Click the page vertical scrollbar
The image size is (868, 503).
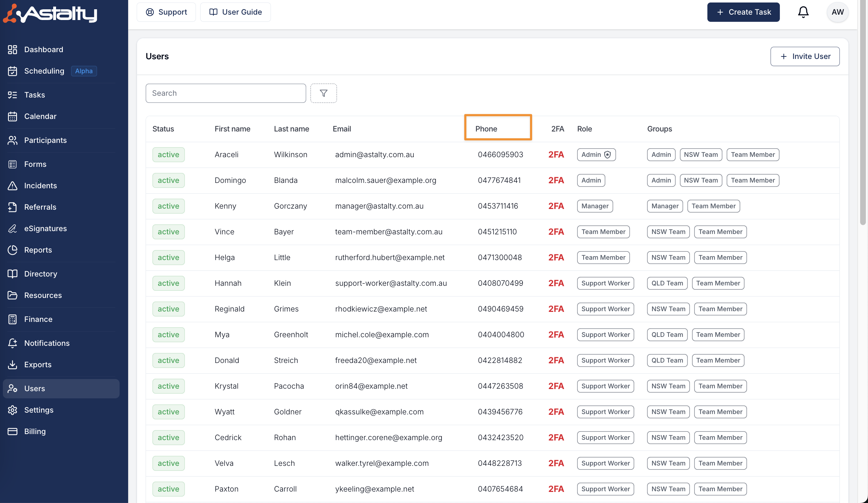coord(863,114)
